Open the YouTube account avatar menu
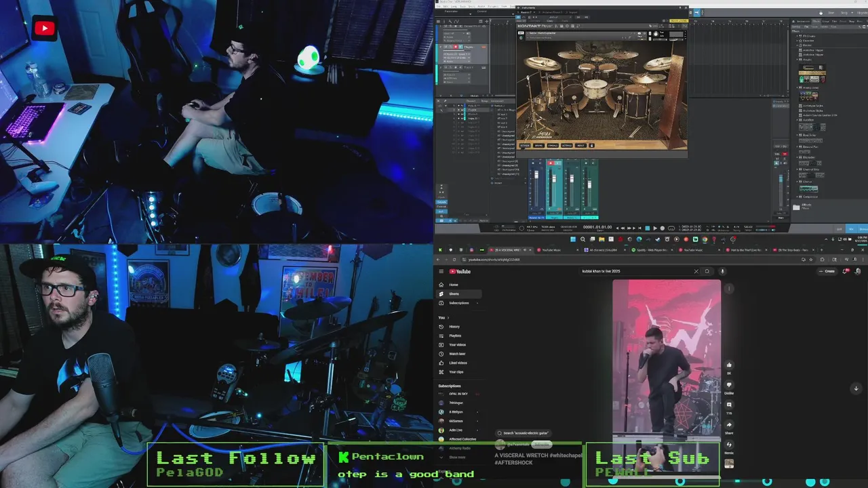This screenshot has height=488, width=868. click(858, 271)
